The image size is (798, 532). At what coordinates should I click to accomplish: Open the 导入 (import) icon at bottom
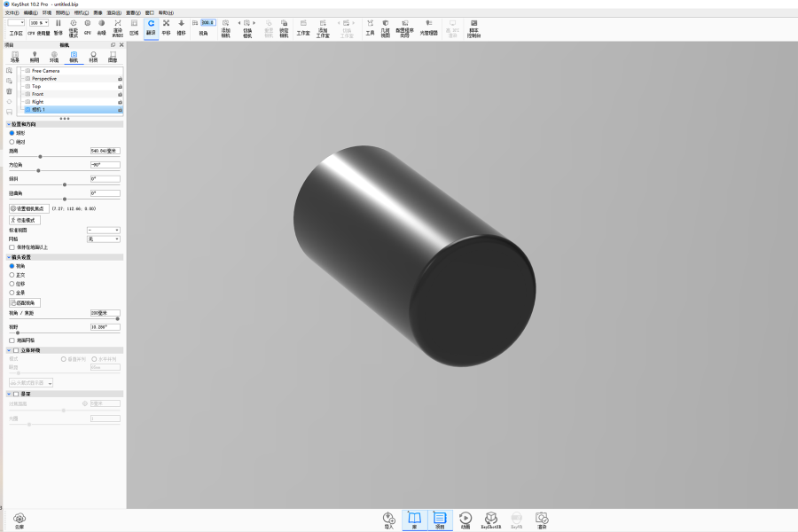point(388,520)
